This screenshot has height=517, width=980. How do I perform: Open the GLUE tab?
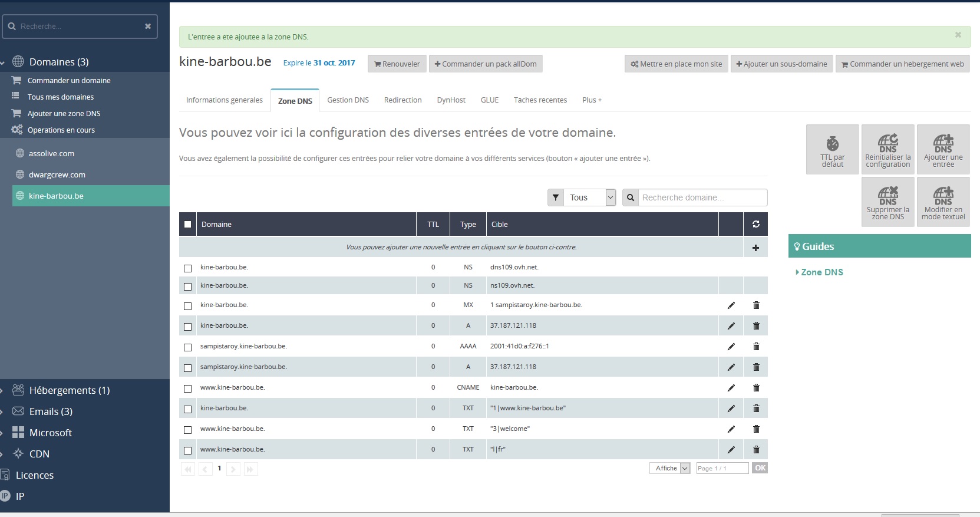click(489, 100)
